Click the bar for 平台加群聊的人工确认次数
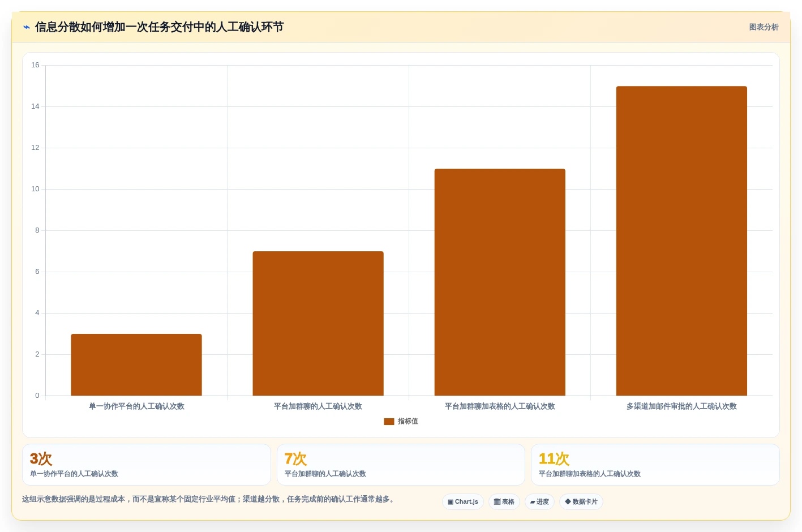This screenshot has height=532, width=802. [318, 324]
